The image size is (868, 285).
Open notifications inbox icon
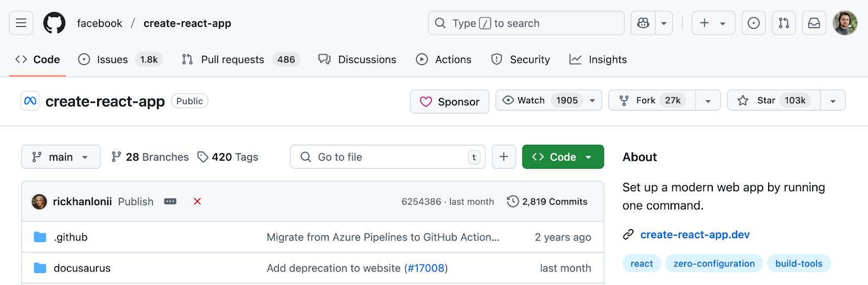click(814, 23)
